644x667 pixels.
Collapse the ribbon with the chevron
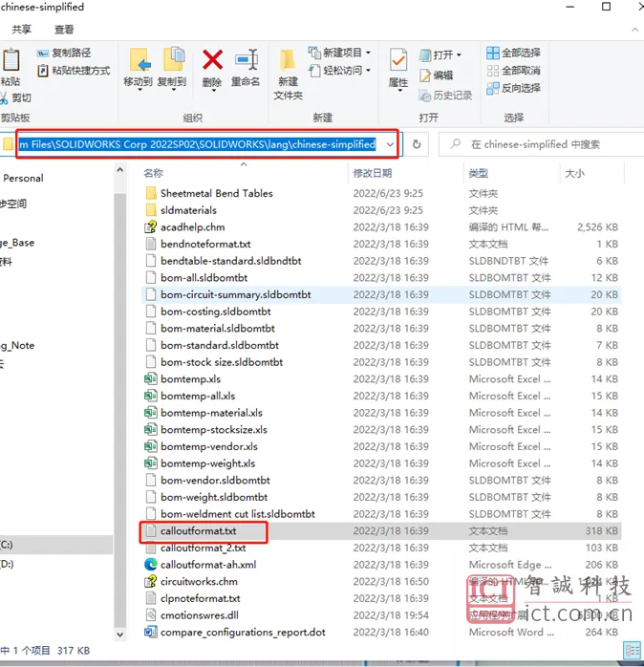click(634, 30)
